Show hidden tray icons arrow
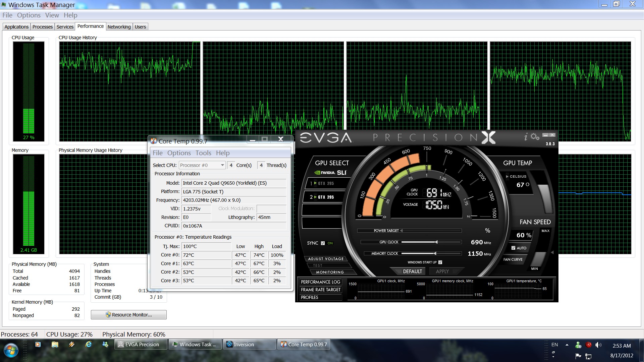644x362 pixels. (567, 345)
